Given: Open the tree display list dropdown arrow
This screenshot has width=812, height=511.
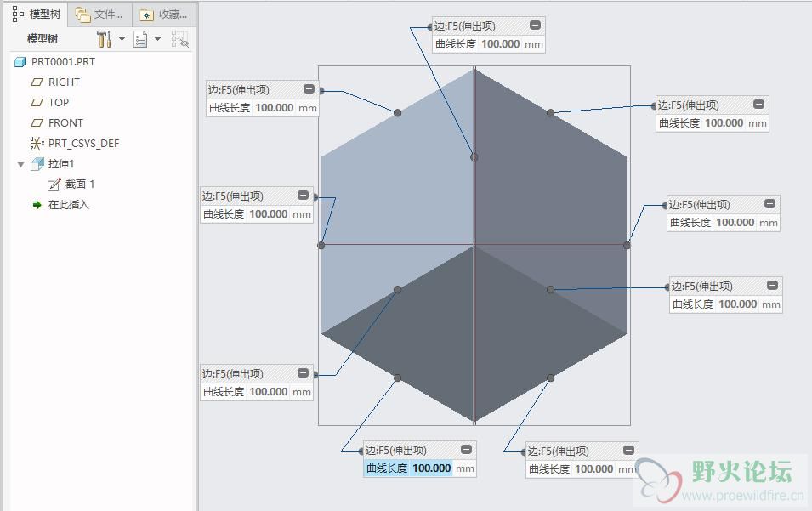Looking at the screenshot, I should pos(157,39).
